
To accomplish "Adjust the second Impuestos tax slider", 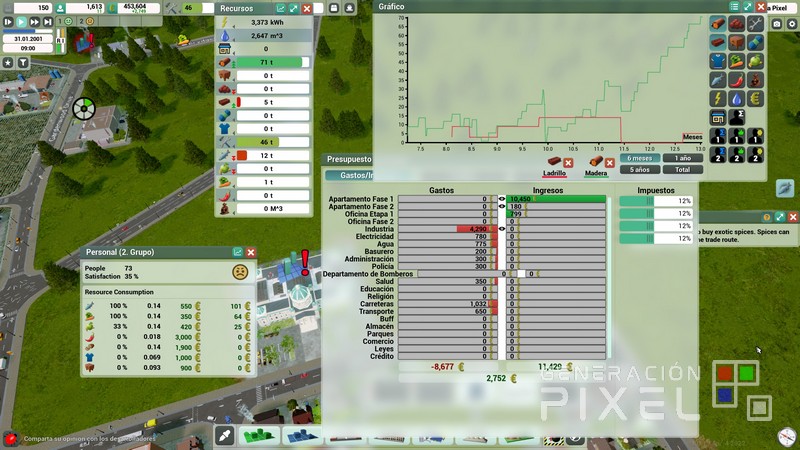I will pos(656,213).
